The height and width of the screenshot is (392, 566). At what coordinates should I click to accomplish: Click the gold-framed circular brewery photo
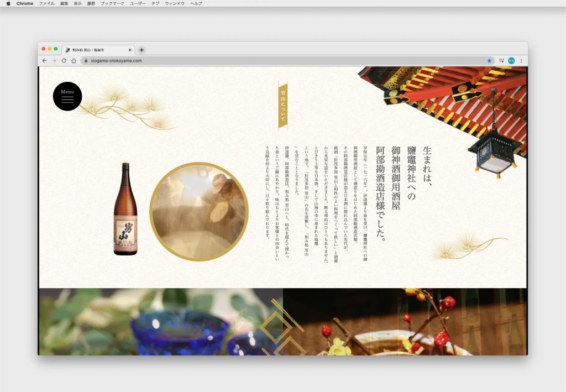tap(199, 212)
